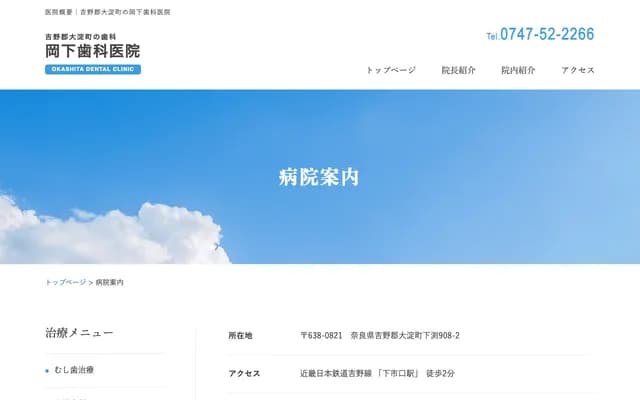The width and height of the screenshot is (640, 400).
Task: Click the 病院案内 hero title
Action: pos(319,177)
